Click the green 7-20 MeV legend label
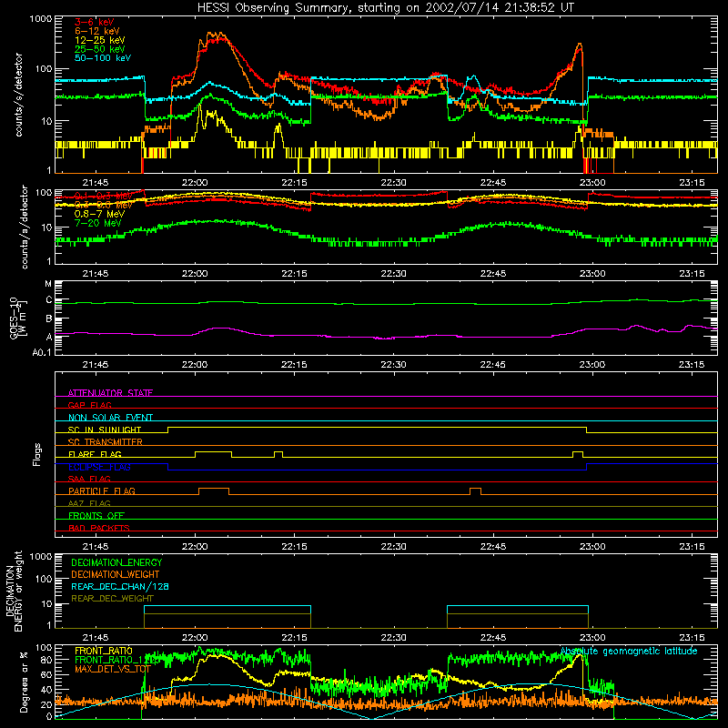 tap(97, 223)
